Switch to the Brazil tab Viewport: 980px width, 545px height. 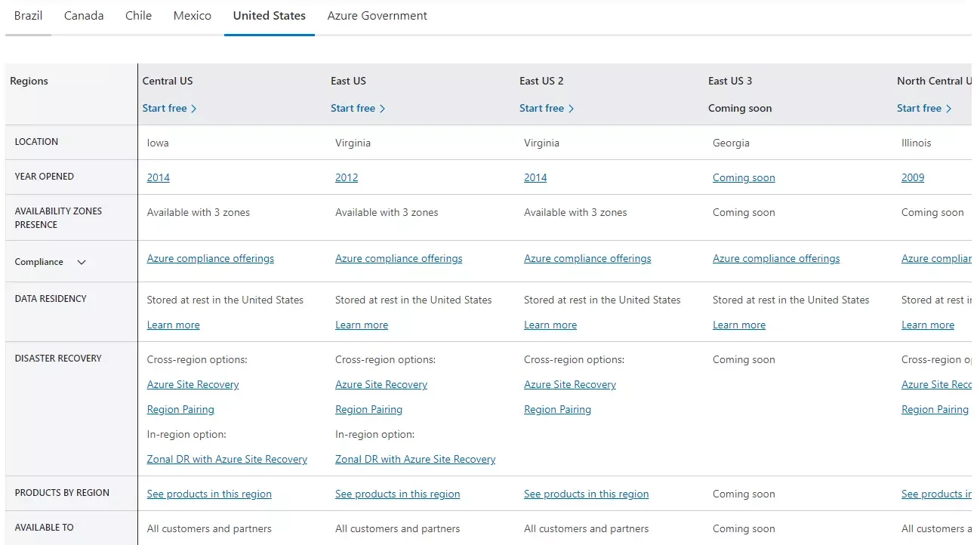tap(28, 16)
